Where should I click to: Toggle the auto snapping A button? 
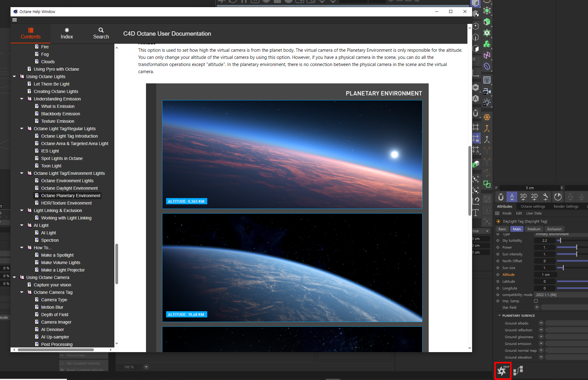coord(512,197)
